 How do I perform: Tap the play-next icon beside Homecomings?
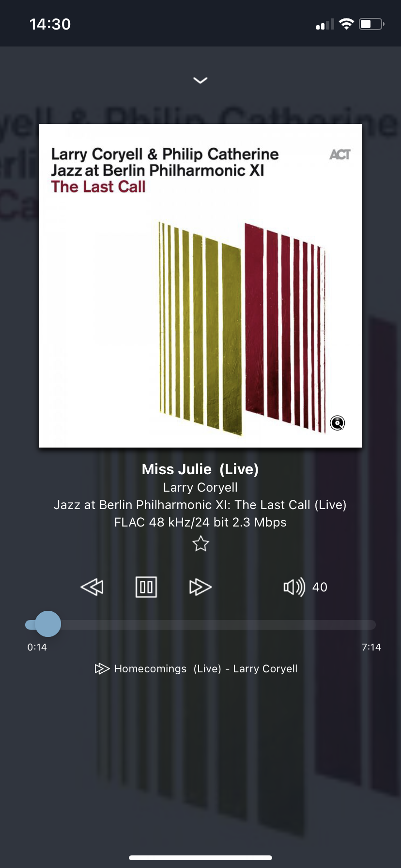click(102, 669)
